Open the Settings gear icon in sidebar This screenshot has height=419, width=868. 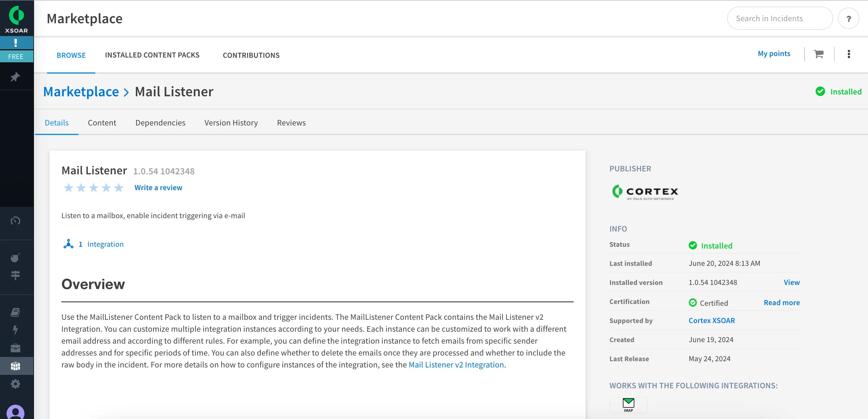pyautogui.click(x=15, y=384)
